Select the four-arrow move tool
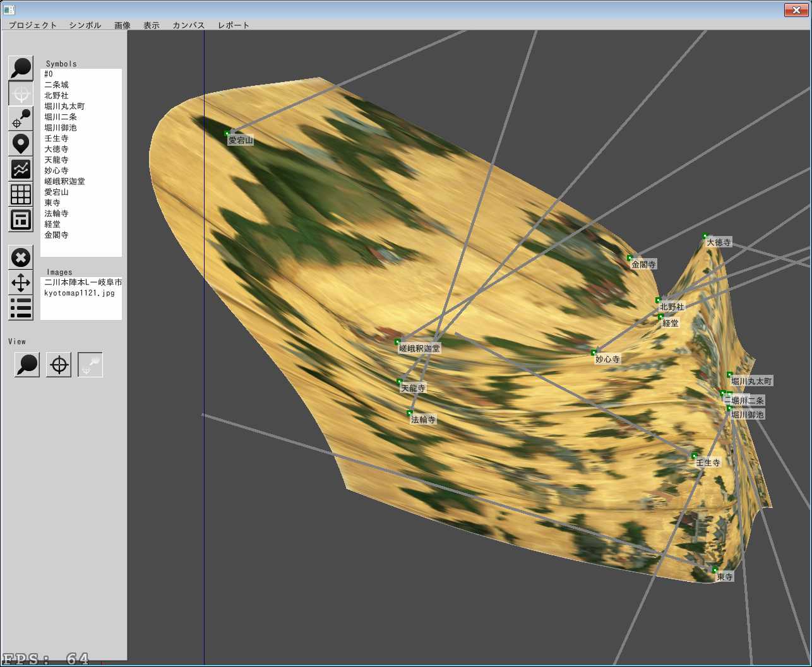The image size is (812, 667). coord(21,283)
